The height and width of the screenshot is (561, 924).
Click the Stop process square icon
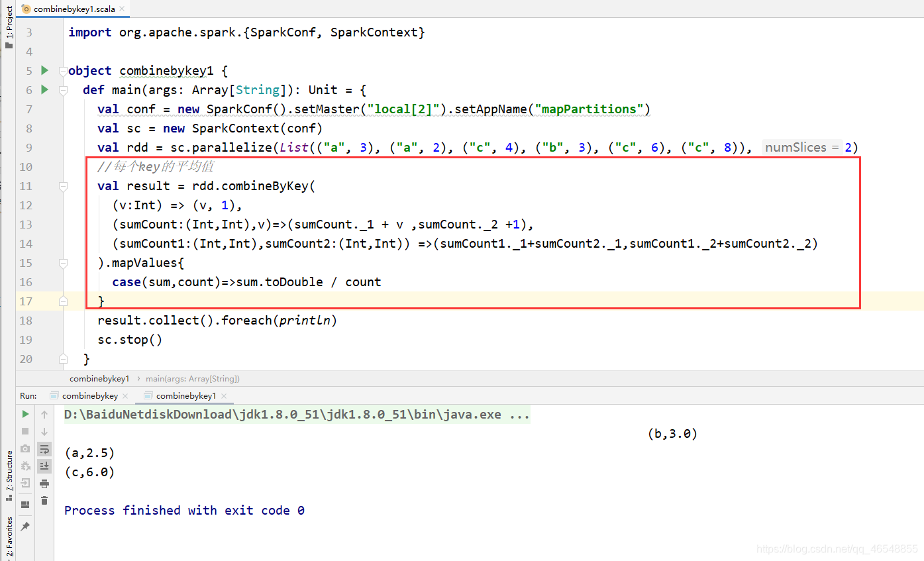point(25,431)
